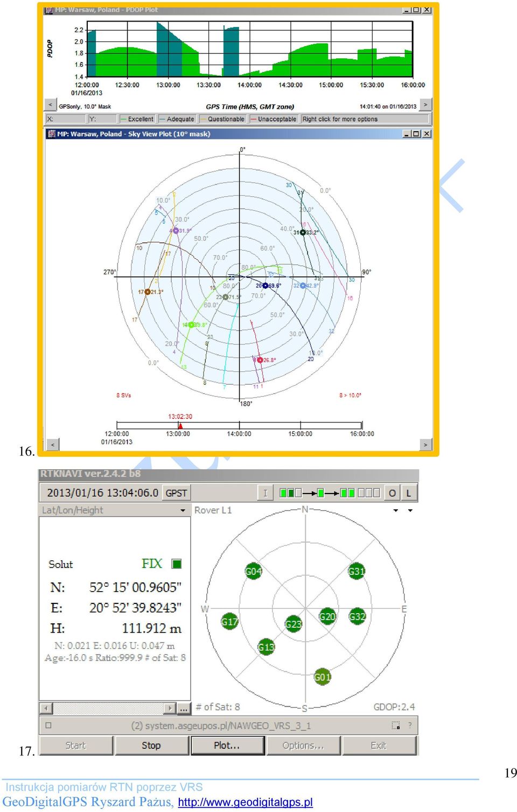Click the question mark help icon
Viewport: 517px width, 812px height.
click(410, 725)
